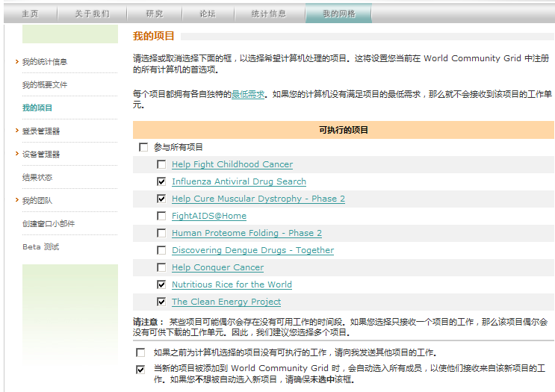Open 我的概要文件 sidebar link
Image resolution: width=555 pixels, height=392 pixels.
[x=45, y=85]
